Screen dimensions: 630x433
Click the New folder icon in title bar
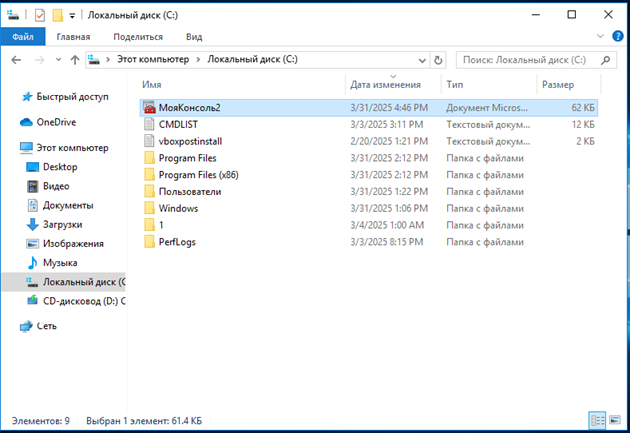pos(58,15)
